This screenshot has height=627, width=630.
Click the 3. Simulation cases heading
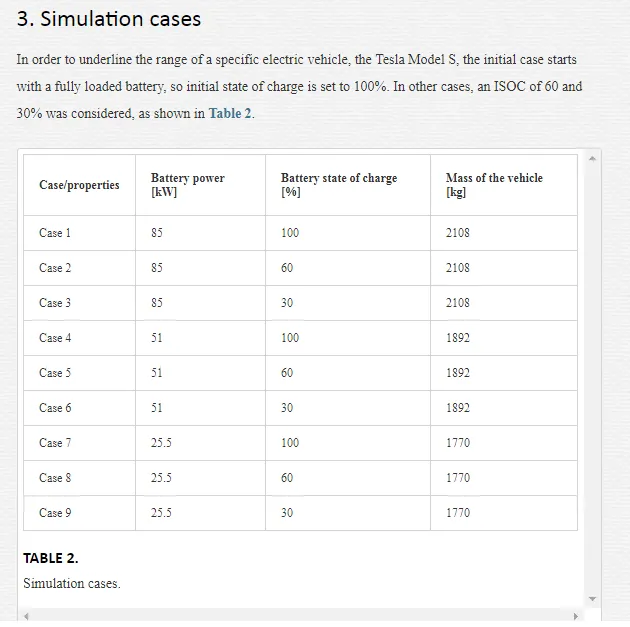coord(109,19)
